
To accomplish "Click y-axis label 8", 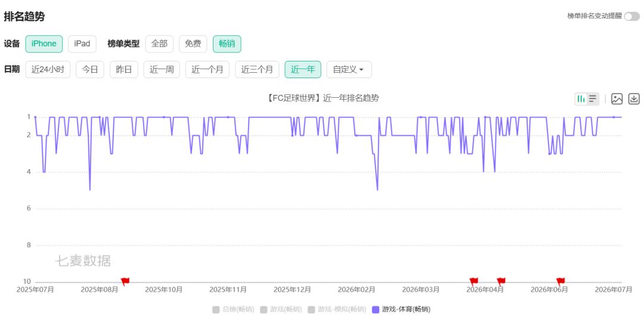I will click(x=29, y=245).
